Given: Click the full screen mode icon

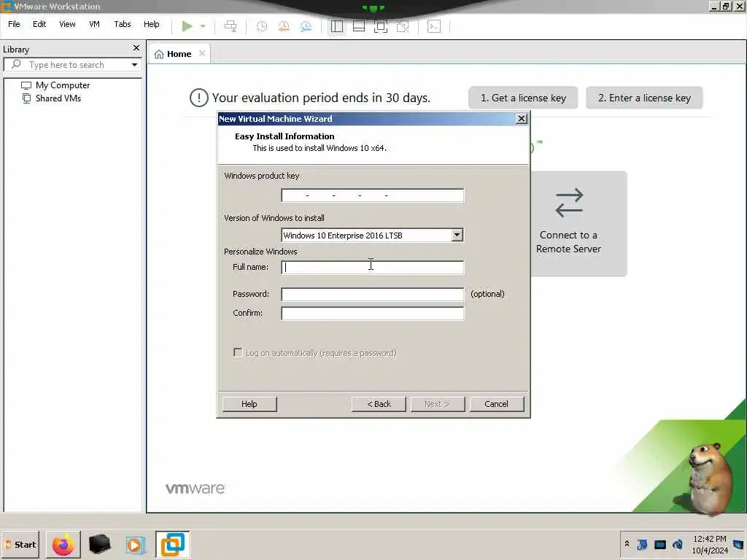Looking at the screenshot, I should (x=381, y=26).
